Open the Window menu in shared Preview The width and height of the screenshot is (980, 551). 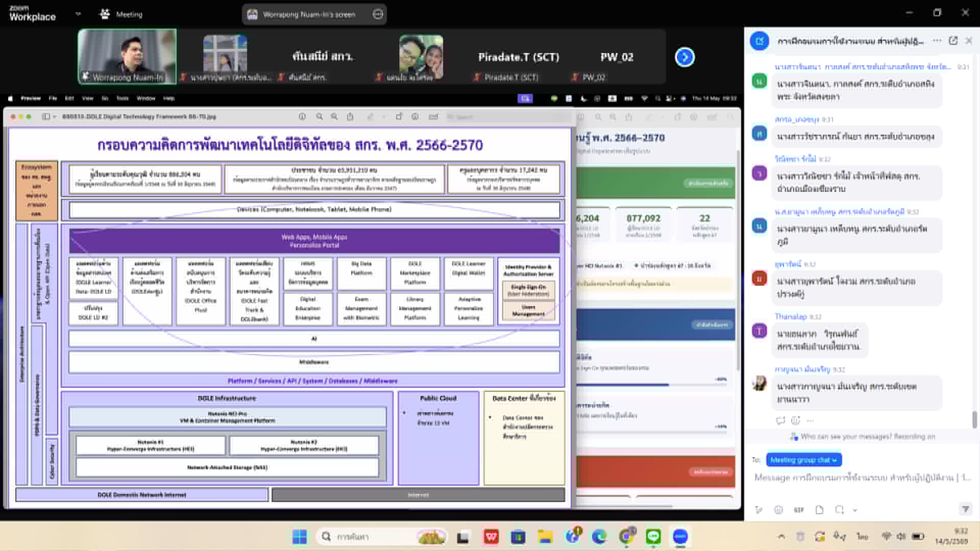pos(146,98)
